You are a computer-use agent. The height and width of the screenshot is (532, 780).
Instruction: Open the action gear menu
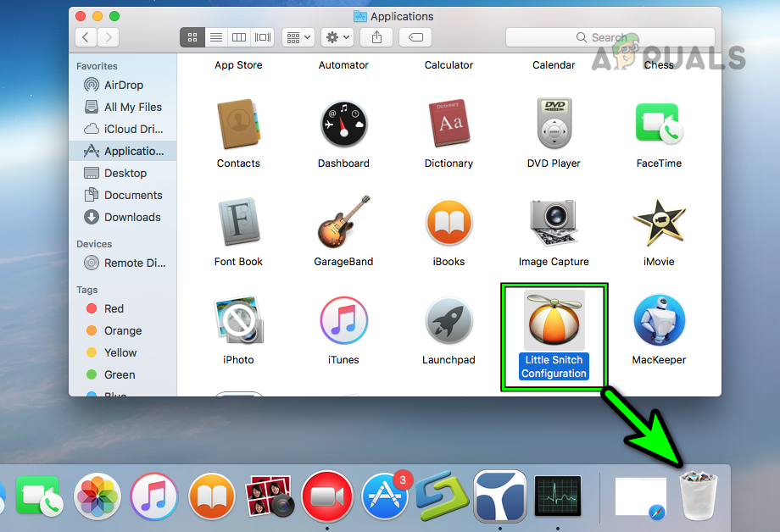[336, 37]
